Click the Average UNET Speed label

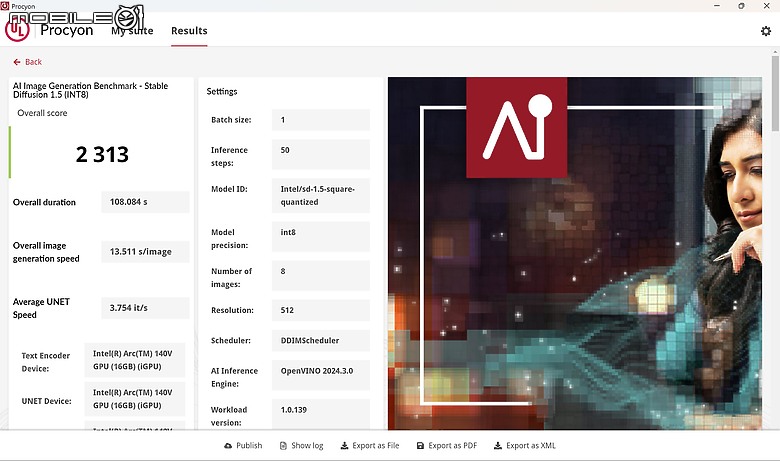tap(41, 308)
